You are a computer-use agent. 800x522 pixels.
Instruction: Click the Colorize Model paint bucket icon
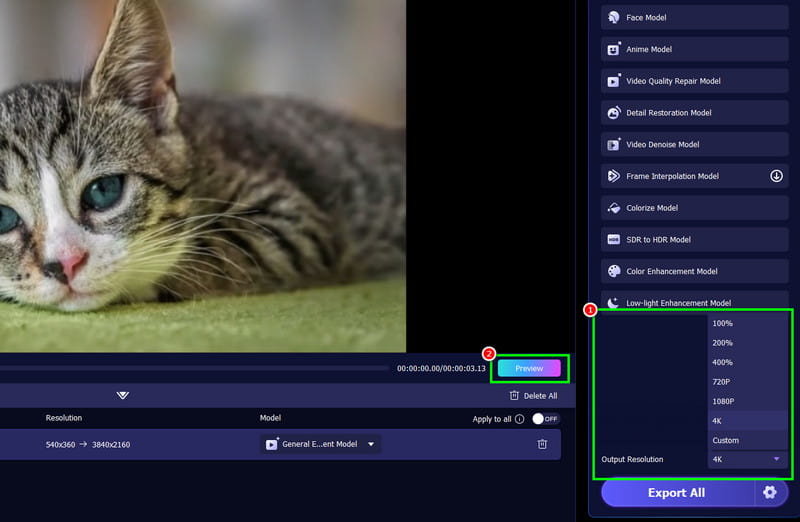click(x=613, y=208)
